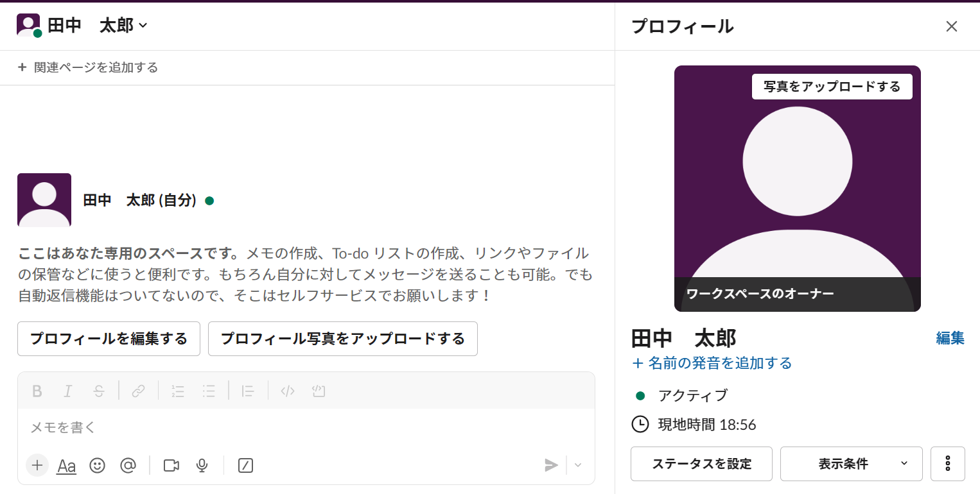This screenshot has width=980, height=494.
Task: Click the プロフィールを編集する button
Action: pyautogui.click(x=109, y=338)
